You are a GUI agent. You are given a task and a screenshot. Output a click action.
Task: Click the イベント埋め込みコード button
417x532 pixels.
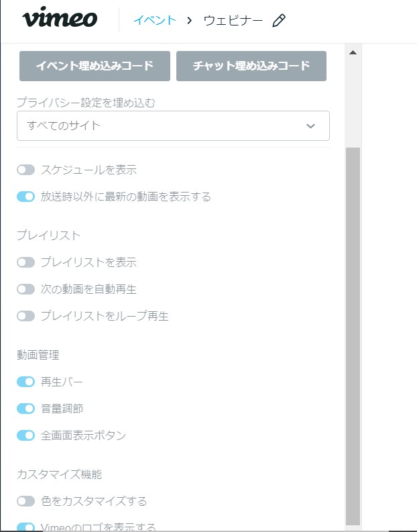click(x=95, y=66)
